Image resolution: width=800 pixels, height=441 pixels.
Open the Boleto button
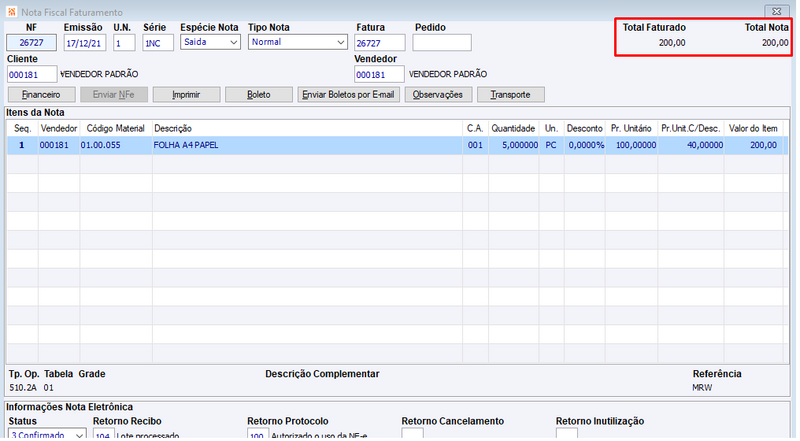(x=259, y=95)
